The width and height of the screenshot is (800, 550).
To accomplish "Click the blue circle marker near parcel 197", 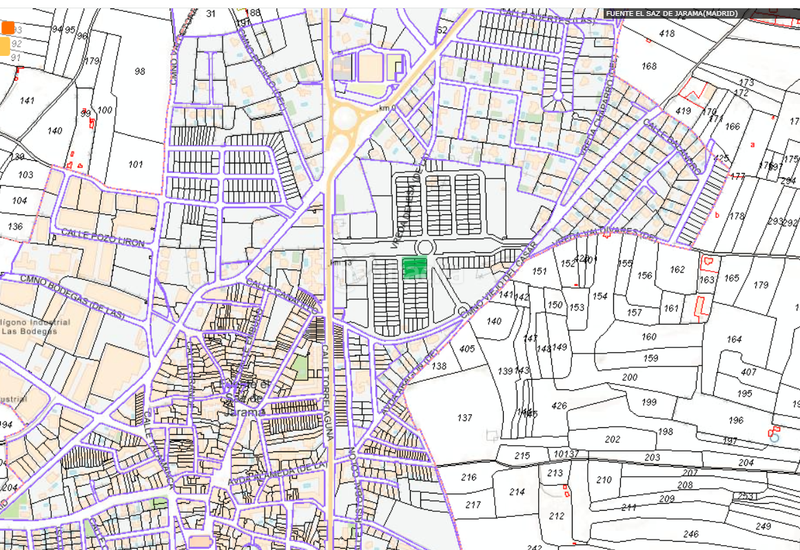I will [773, 437].
